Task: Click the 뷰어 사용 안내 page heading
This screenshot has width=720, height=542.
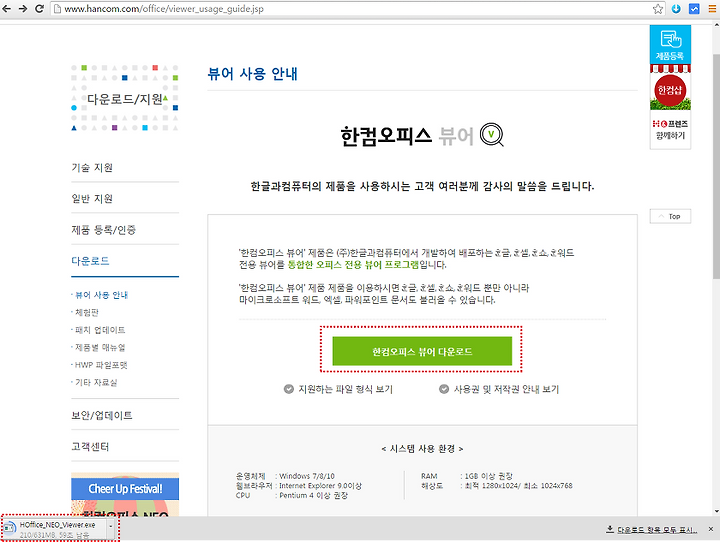Action: click(x=253, y=73)
